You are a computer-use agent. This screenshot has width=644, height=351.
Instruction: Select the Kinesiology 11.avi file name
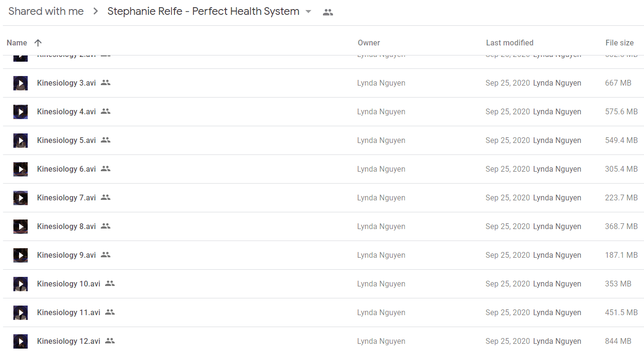69,312
